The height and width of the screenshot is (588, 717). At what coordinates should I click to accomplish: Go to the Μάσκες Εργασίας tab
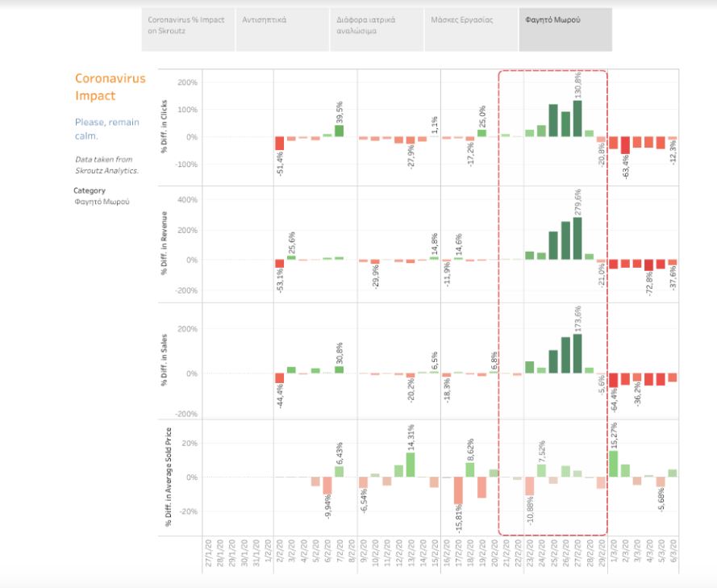point(470,31)
